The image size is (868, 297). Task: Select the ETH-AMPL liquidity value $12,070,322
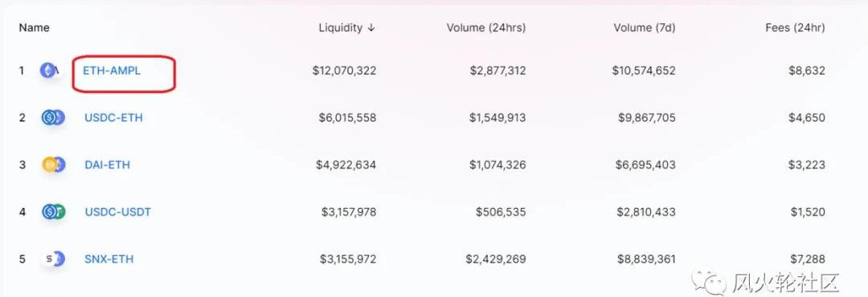tap(344, 71)
